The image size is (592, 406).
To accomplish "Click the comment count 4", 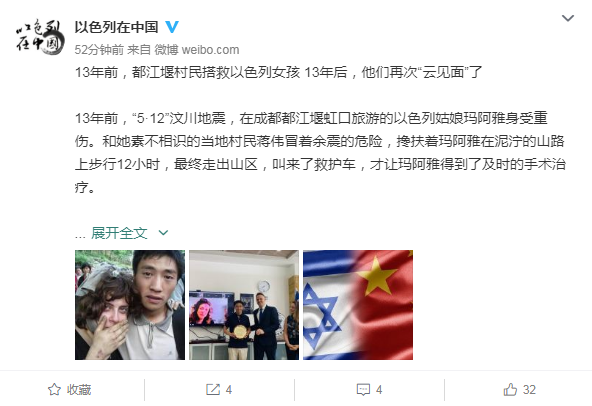I will (x=379, y=390).
